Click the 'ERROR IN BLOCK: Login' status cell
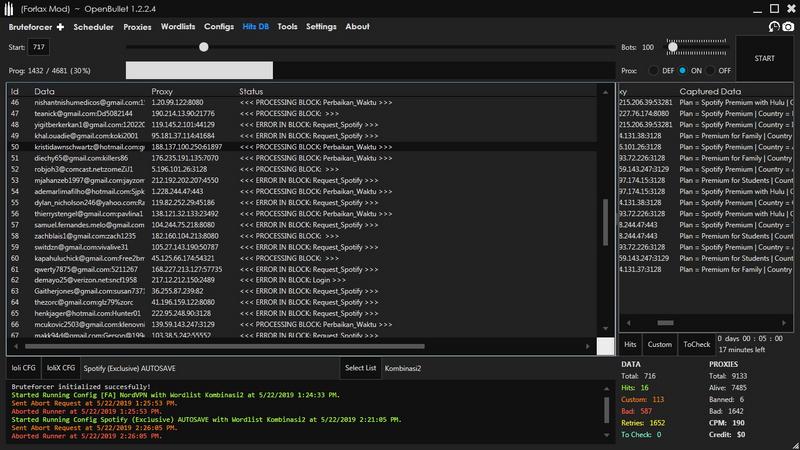 293,280
